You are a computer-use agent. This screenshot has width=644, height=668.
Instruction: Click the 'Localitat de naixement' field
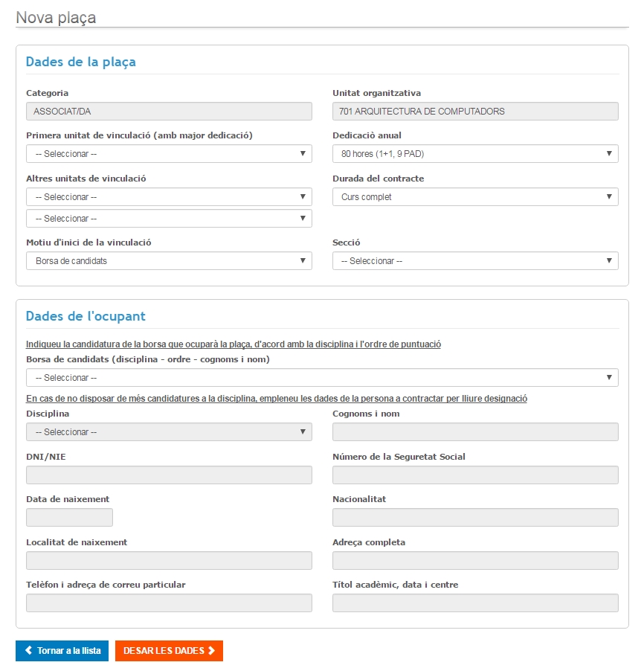pos(169,561)
